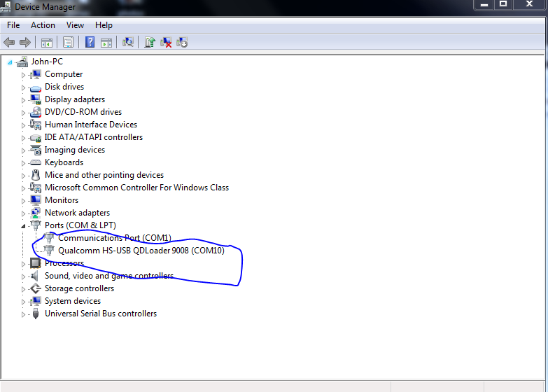Click the DVD/CD-ROM drives disc icon
Image resolution: width=548 pixels, height=392 pixels.
(35, 112)
